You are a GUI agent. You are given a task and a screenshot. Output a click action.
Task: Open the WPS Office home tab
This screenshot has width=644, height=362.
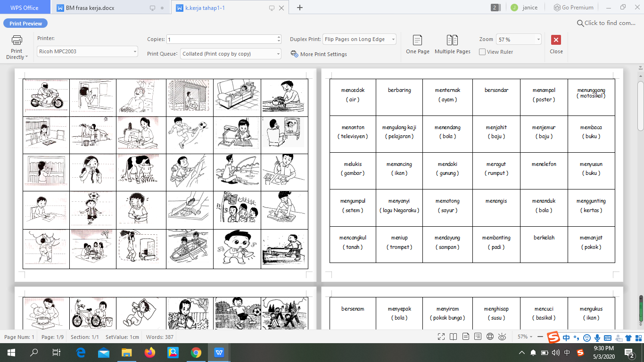coord(25,8)
